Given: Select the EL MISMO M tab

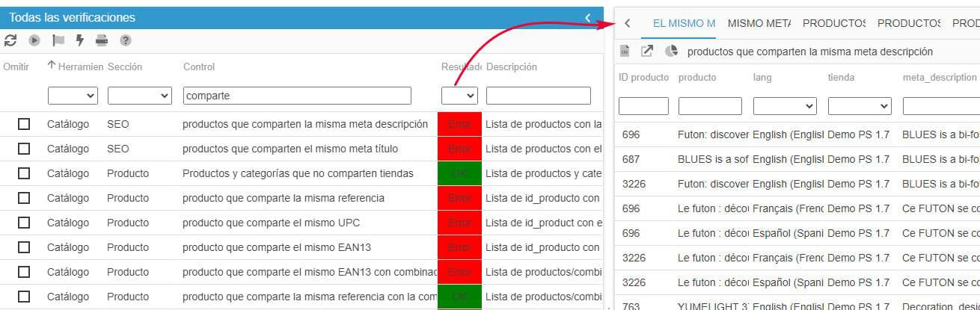Looking at the screenshot, I should pyautogui.click(x=684, y=23).
